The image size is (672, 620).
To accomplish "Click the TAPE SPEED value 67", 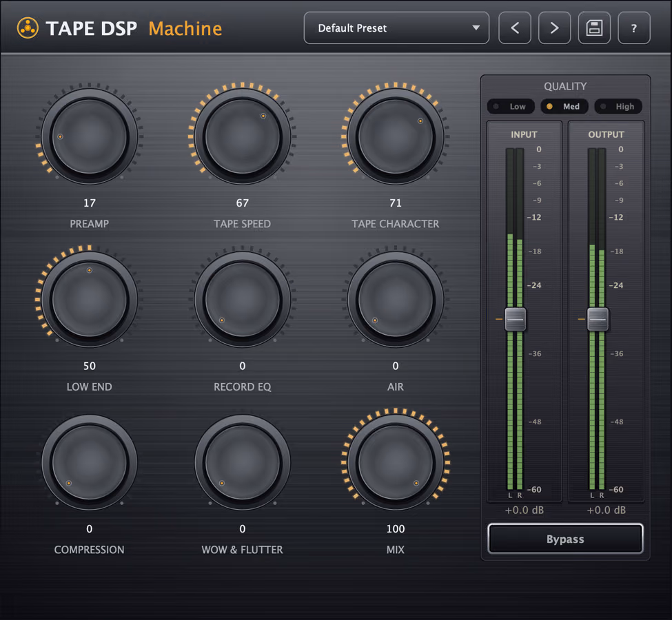I will pyautogui.click(x=243, y=203).
